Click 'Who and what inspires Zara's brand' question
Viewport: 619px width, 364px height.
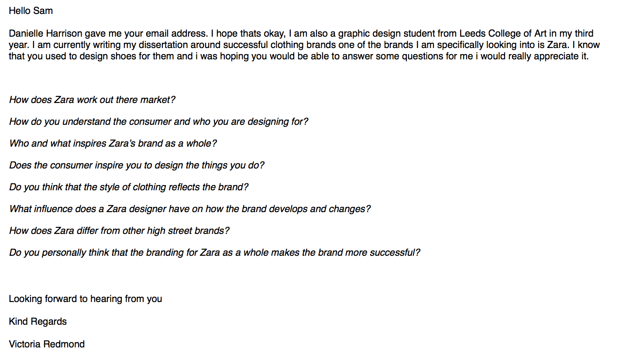[x=113, y=144]
